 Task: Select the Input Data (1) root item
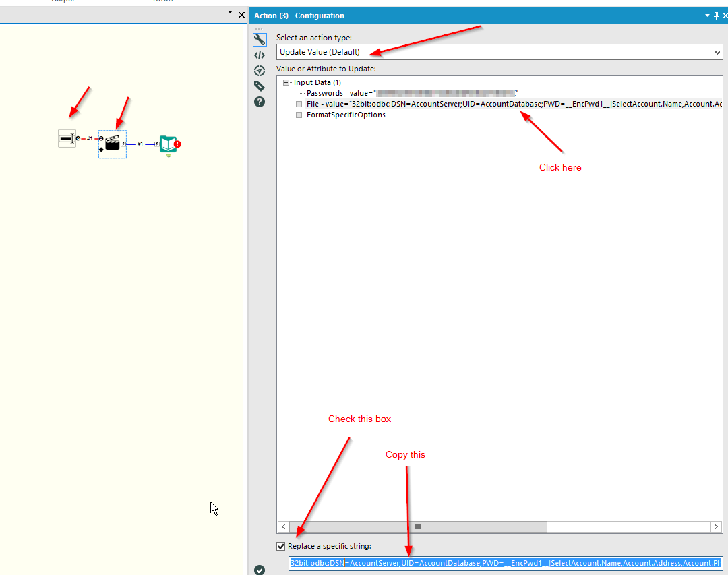317,82
